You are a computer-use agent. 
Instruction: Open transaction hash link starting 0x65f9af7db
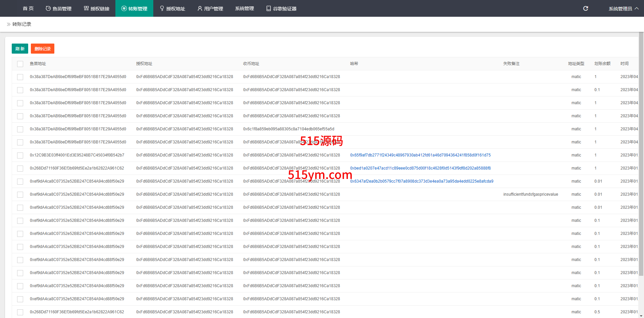point(420,155)
